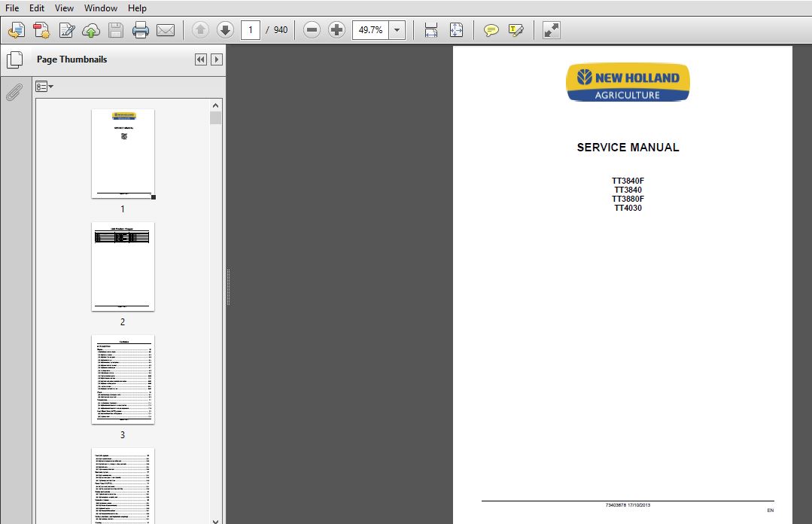Viewport: 812px width, 524px height.
Task: Click the "73403878 17/10/2013" footer text
Action: click(x=628, y=505)
